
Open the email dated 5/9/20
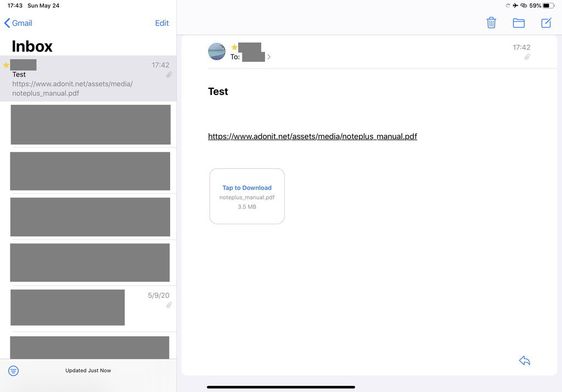pos(88,309)
